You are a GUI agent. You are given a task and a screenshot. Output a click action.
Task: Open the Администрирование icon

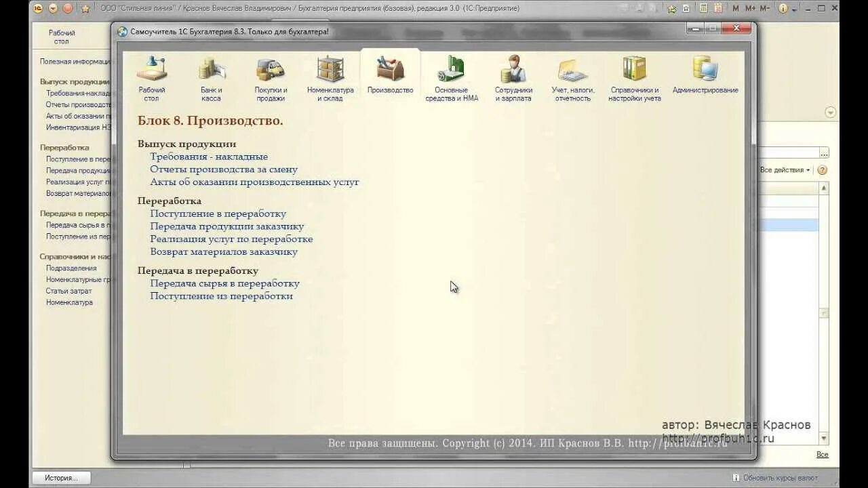tap(705, 69)
